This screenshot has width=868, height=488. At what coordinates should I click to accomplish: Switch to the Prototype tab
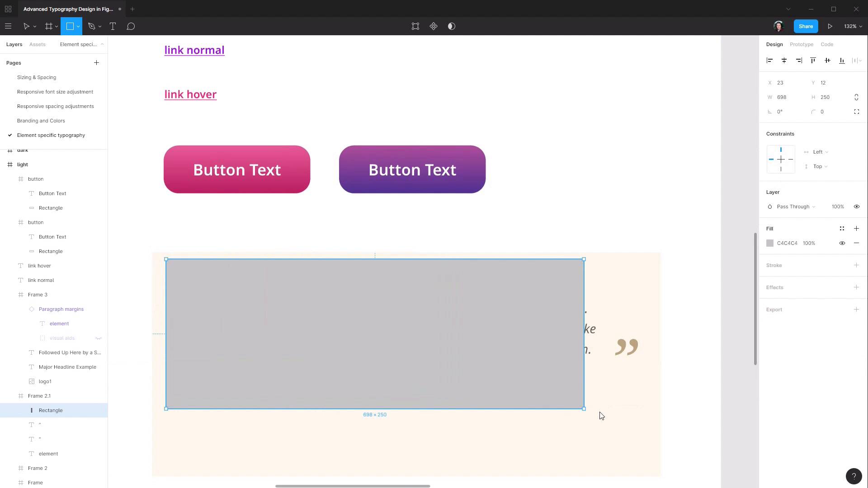801,44
